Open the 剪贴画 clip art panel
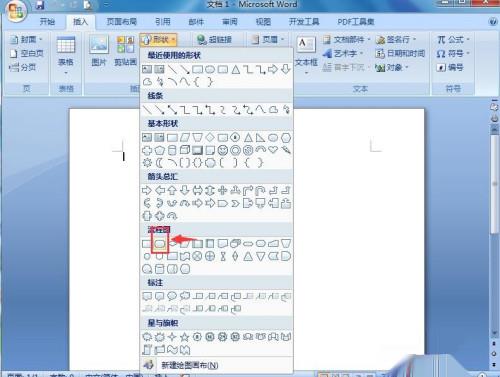Viewport: 500px width, 377px height. pyautogui.click(x=125, y=51)
